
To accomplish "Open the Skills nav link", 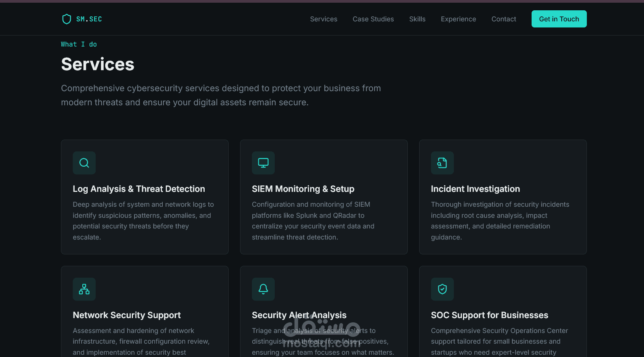I will (x=417, y=19).
